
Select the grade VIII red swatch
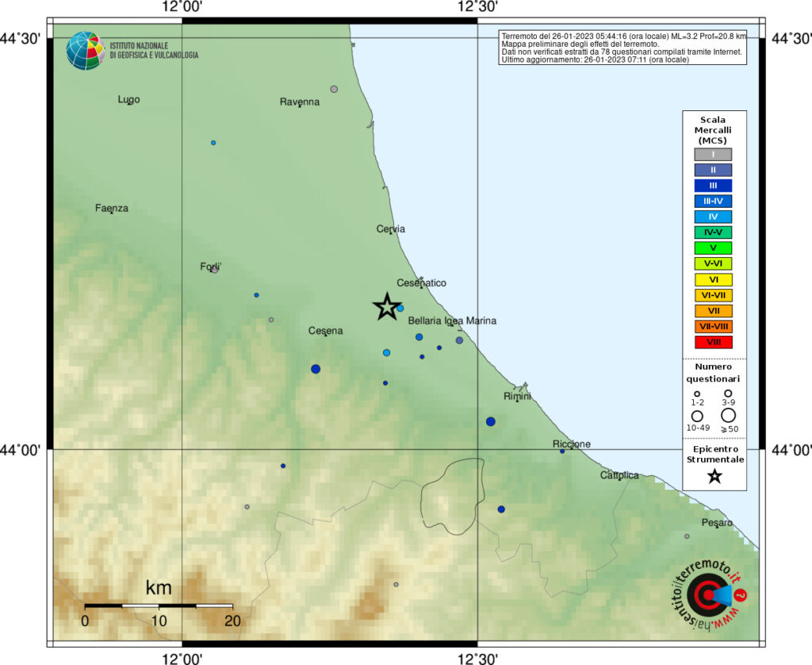pos(713,342)
